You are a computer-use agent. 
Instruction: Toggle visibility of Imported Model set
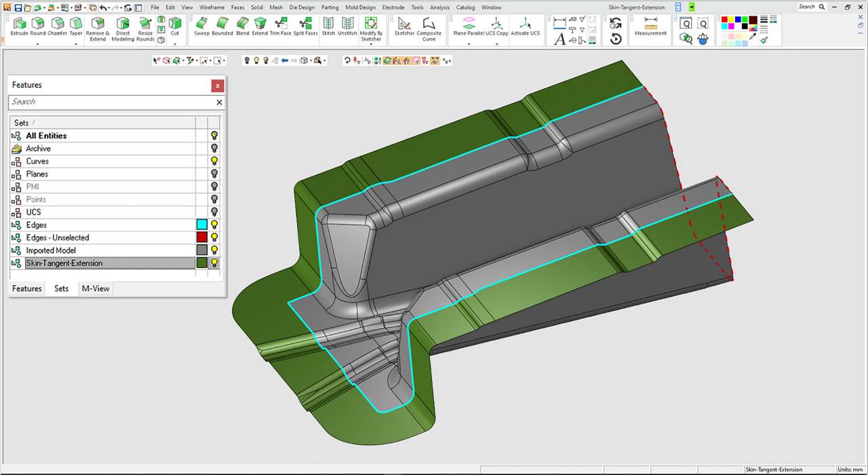point(214,250)
